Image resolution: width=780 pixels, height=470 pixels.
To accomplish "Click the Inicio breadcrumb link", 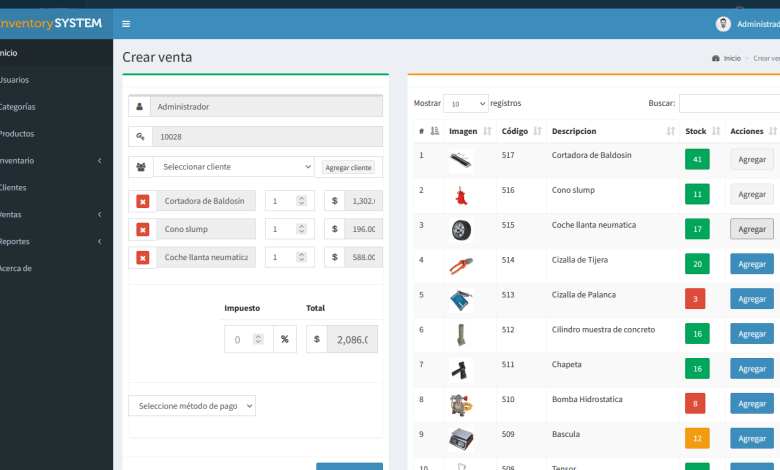I will [732, 58].
